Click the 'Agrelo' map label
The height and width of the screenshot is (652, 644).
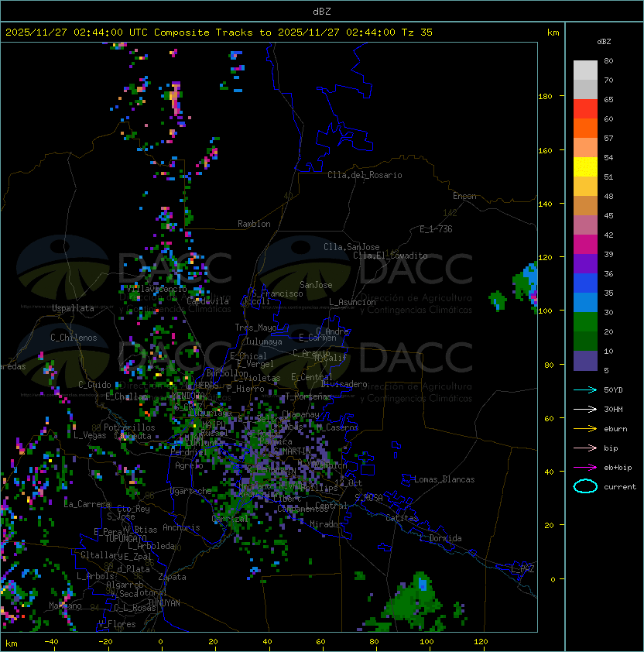click(x=189, y=465)
